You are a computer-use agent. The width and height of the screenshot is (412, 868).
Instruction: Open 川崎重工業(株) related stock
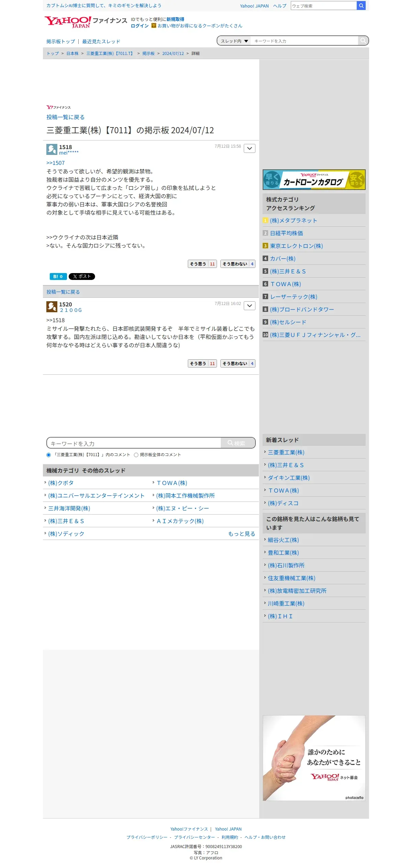[x=286, y=604]
